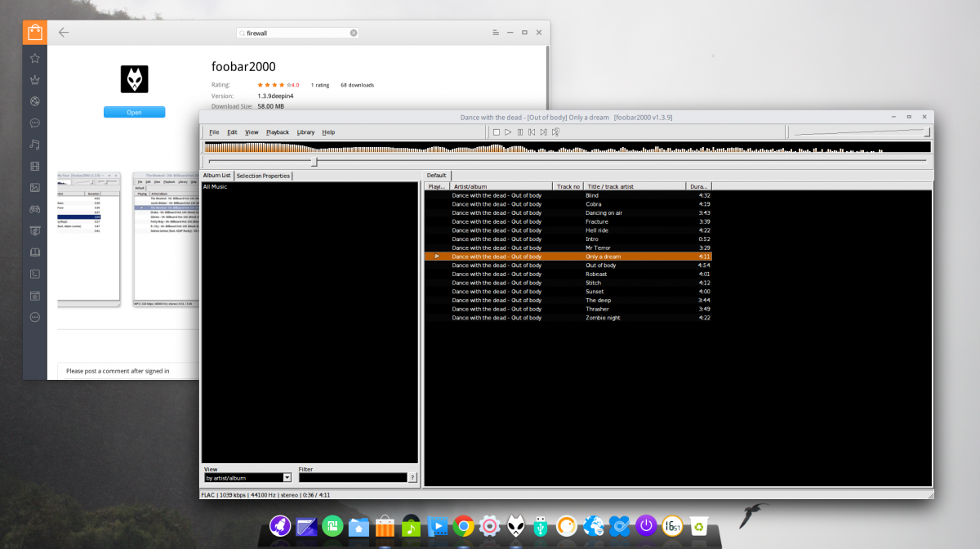Select the 'Mr Terror' track row

[568, 248]
